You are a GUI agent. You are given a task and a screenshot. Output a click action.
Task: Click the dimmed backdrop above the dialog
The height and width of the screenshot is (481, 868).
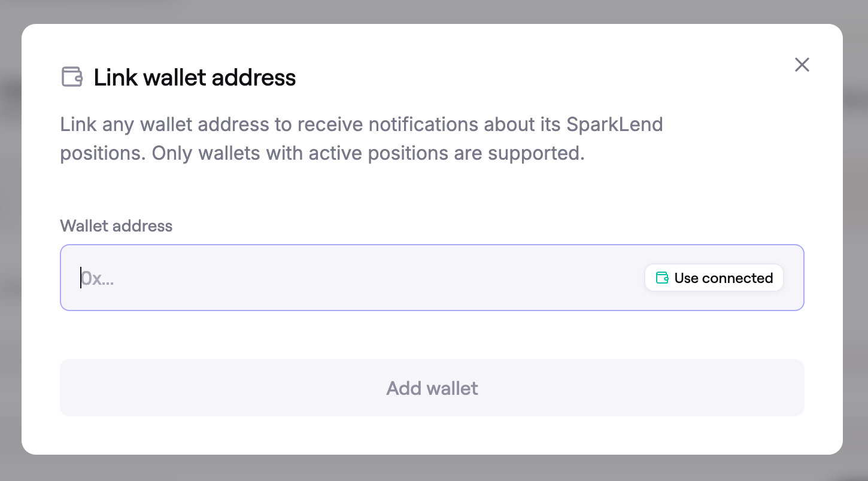tap(433, 11)
